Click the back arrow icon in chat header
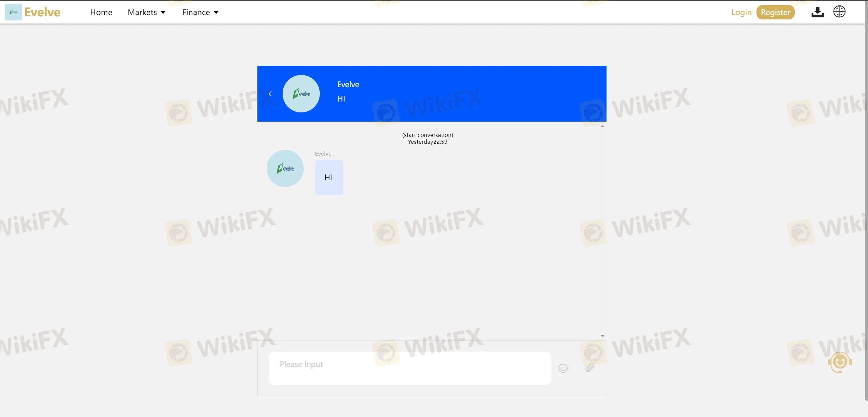This screenshot has height=417, width=868. pyautogui.click(x=270, y=93)
